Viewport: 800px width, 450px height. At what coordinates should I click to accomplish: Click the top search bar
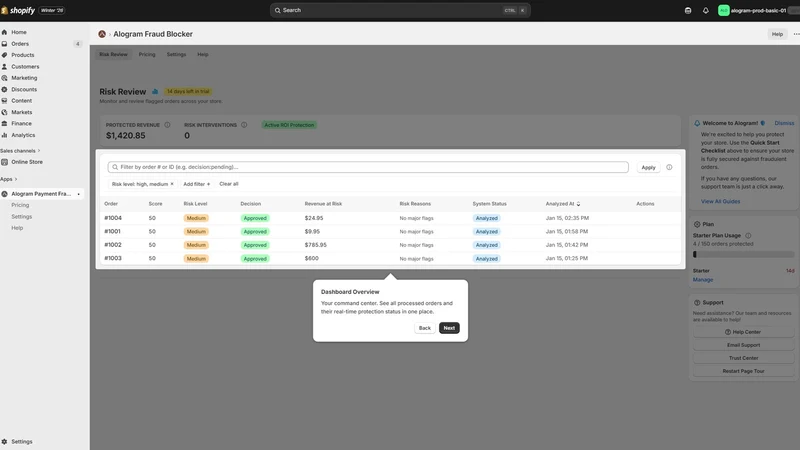pyautogui.click(x=400, y=10)
